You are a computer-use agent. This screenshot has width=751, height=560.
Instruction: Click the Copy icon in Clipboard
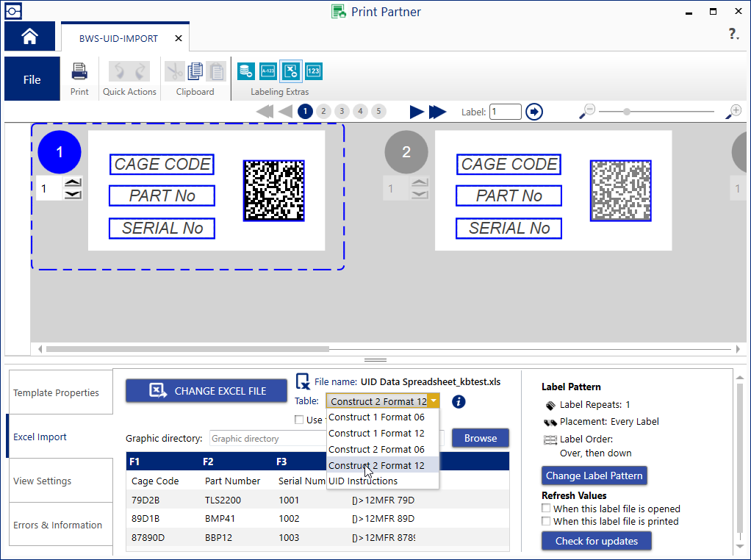(195, 71)
